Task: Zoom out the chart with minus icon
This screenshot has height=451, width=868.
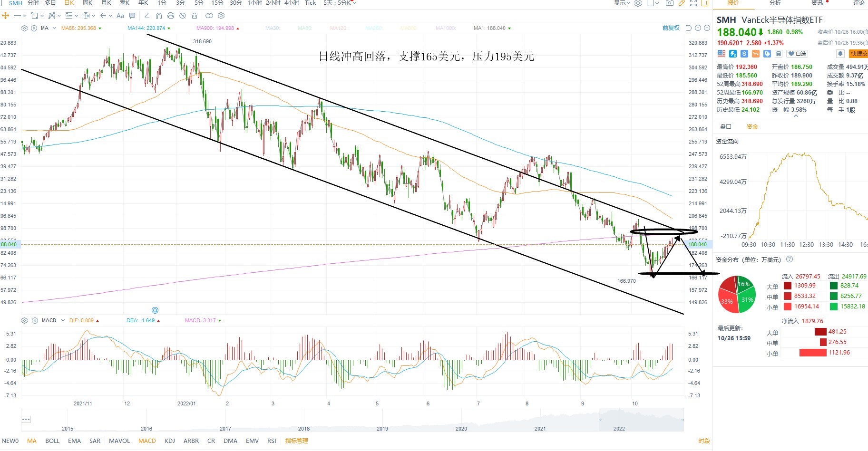Action: tap(698, 28)
